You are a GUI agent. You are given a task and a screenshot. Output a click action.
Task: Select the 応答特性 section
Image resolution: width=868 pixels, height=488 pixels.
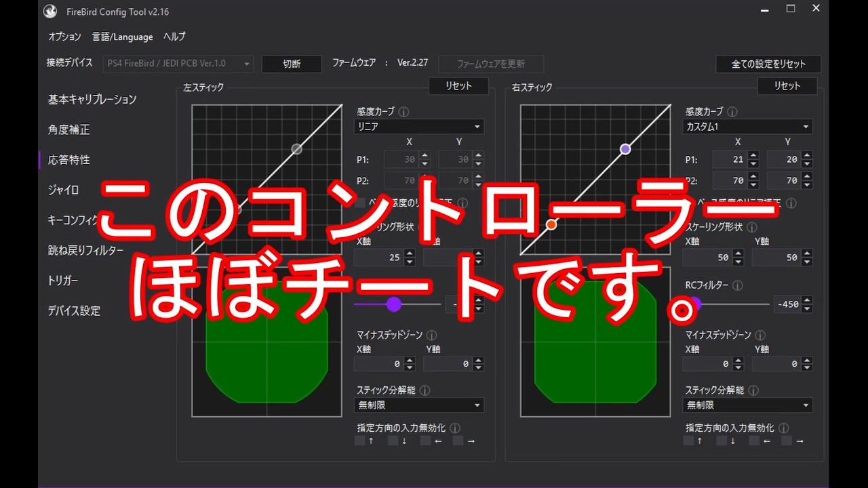(68, 160)
